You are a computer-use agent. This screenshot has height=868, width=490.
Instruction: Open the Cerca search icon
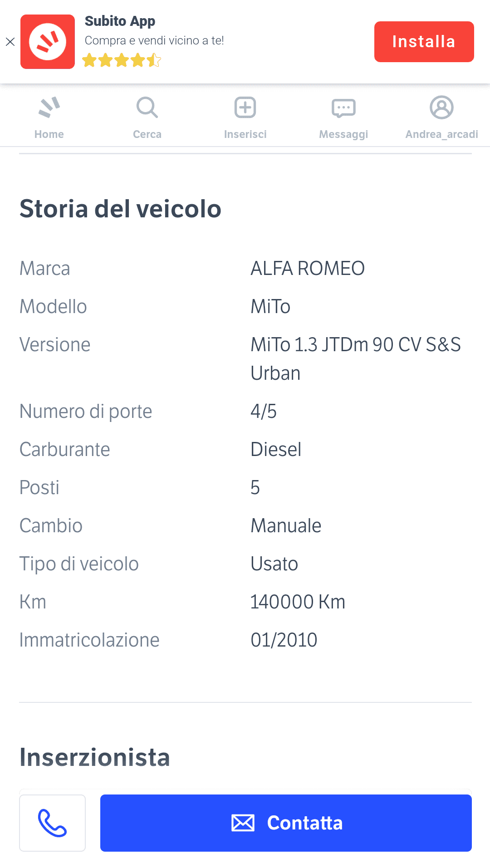[147, 108]
